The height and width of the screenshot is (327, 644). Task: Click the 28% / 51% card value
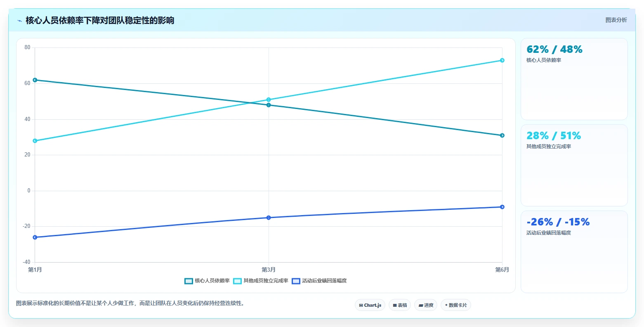pos(554,136)
